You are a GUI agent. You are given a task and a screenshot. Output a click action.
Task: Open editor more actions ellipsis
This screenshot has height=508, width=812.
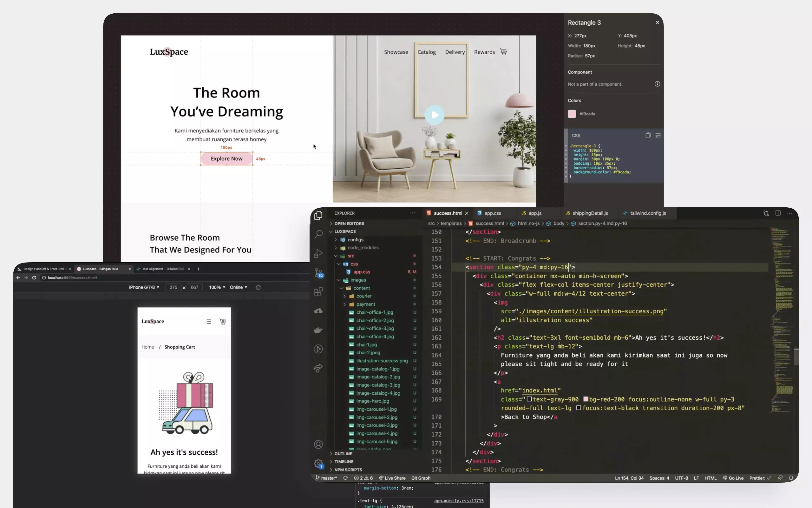point(789,213)
